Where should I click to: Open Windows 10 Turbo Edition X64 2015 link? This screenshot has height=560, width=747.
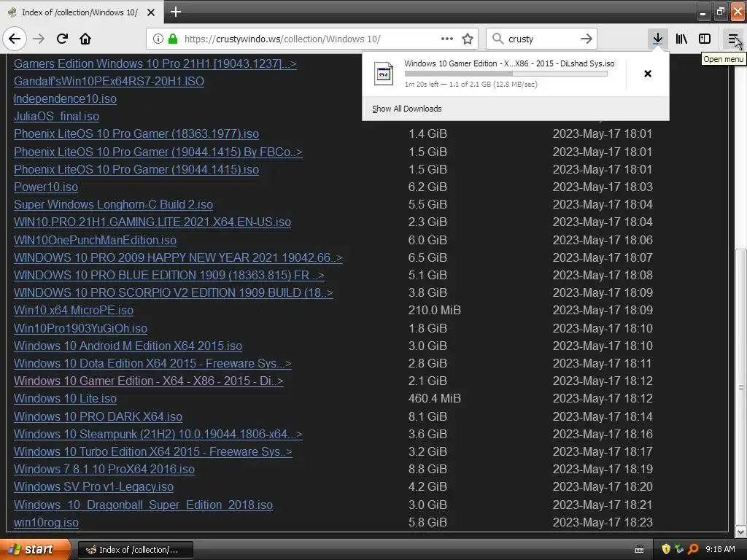tap(153, 452)
